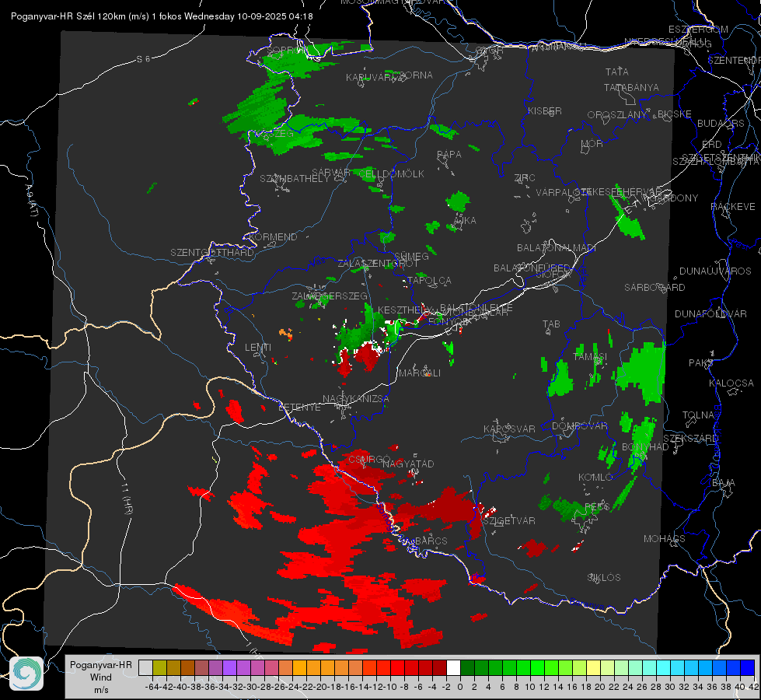Choose the dark green swatch above 0
Viewport: 761px width, 700px height.
pos(467,667)
